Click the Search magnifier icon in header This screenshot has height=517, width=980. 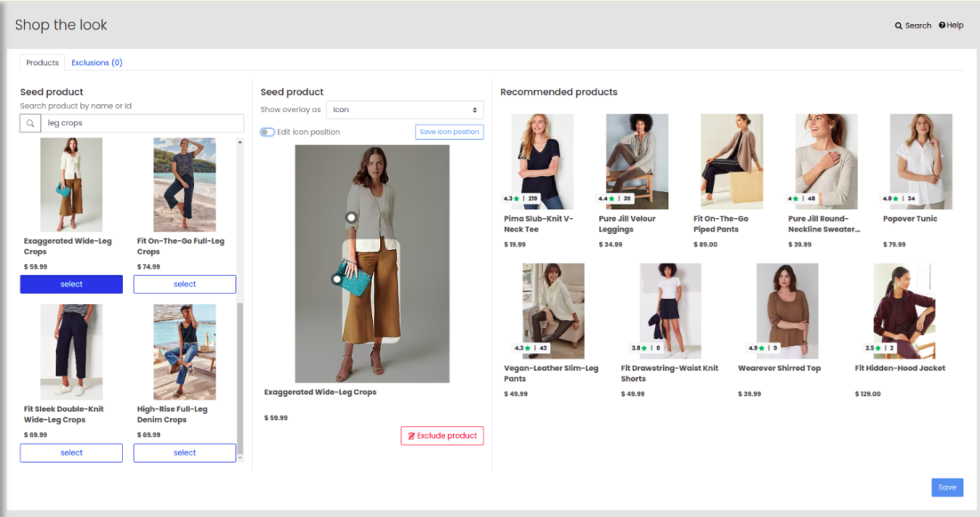point(898,26)
